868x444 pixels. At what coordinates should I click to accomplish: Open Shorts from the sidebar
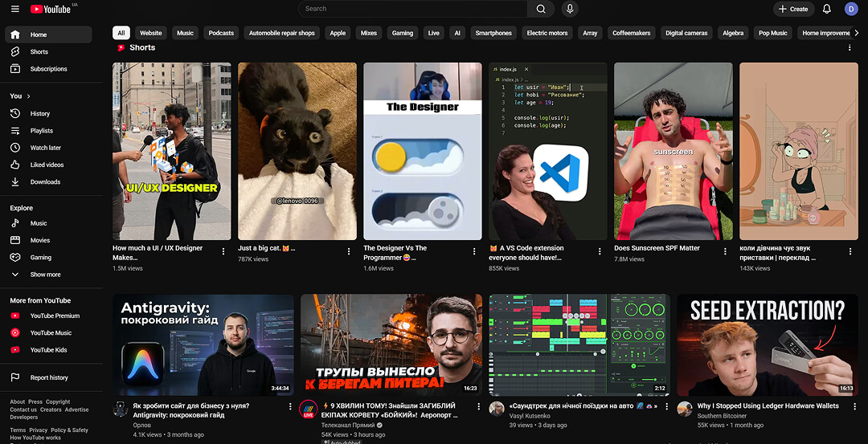point(48,51)
